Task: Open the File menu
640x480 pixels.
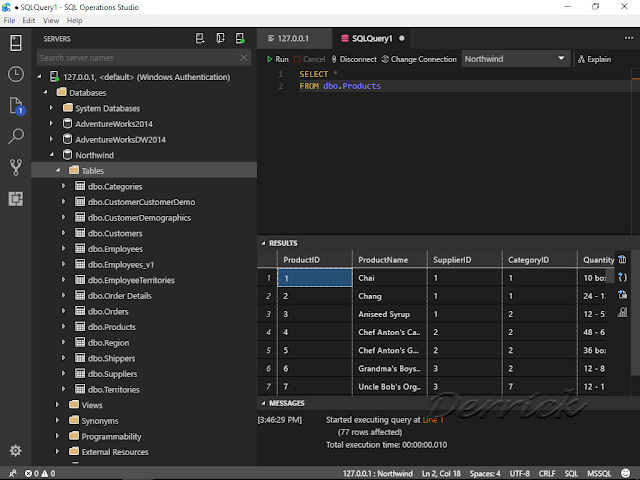Action: coord(9,20)
